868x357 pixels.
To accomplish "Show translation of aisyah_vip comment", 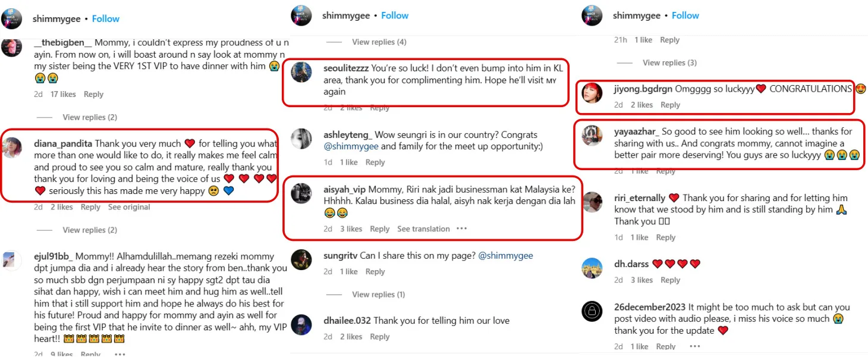I will coord(423,229).
